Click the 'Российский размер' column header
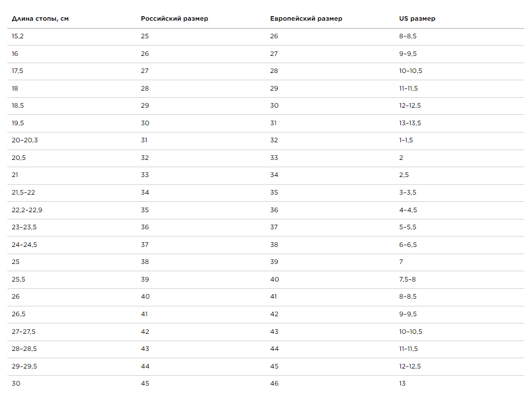Viewport: 532px width, 398px height. point(175,19)
